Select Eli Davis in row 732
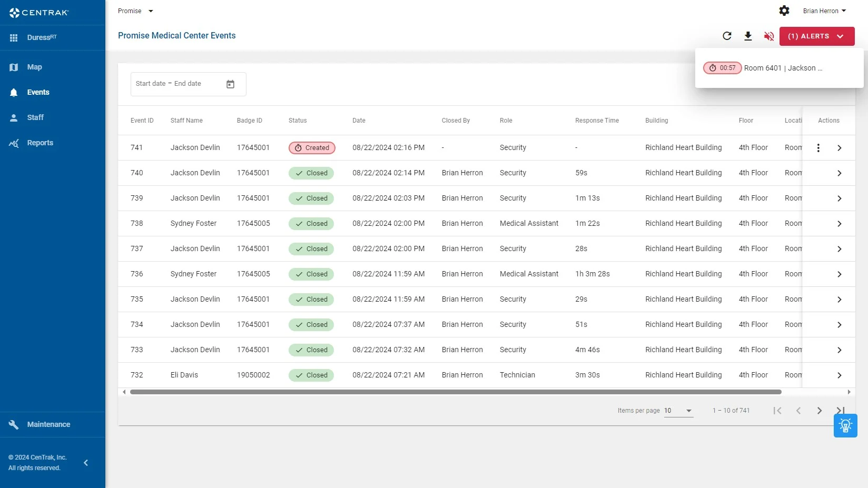Screen dimensions: 868x488 click(184, 375)
